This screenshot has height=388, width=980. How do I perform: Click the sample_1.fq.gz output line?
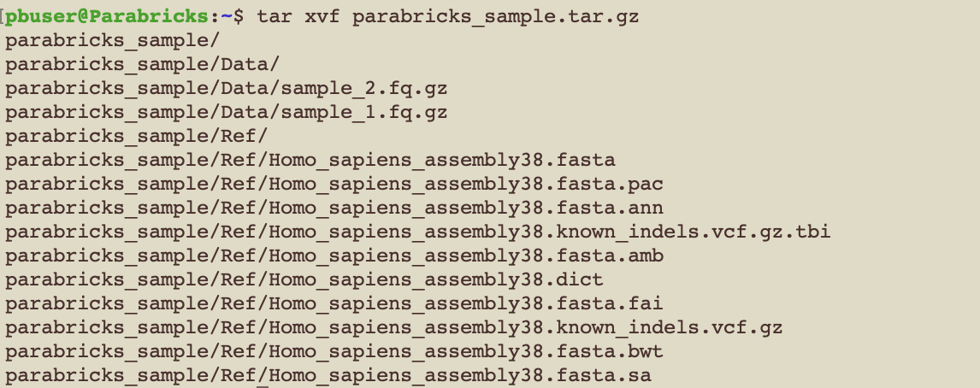click(226, 112)
